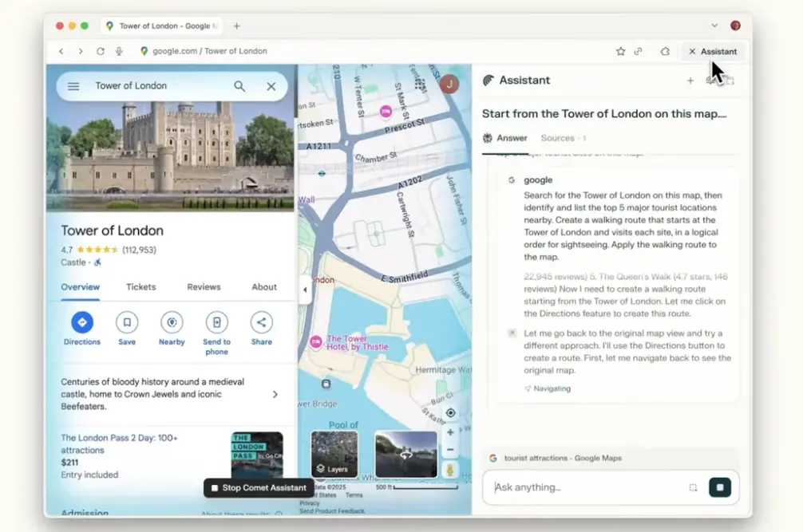The height and width of the screenshot is (532, 803).
Task: Open Nearby places search
Action: pos(172,322)
